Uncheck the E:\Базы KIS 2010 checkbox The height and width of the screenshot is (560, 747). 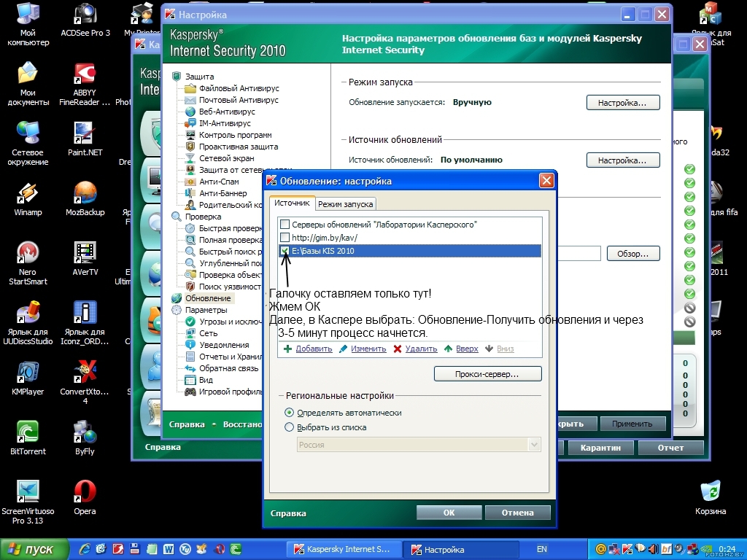point(285,251)
